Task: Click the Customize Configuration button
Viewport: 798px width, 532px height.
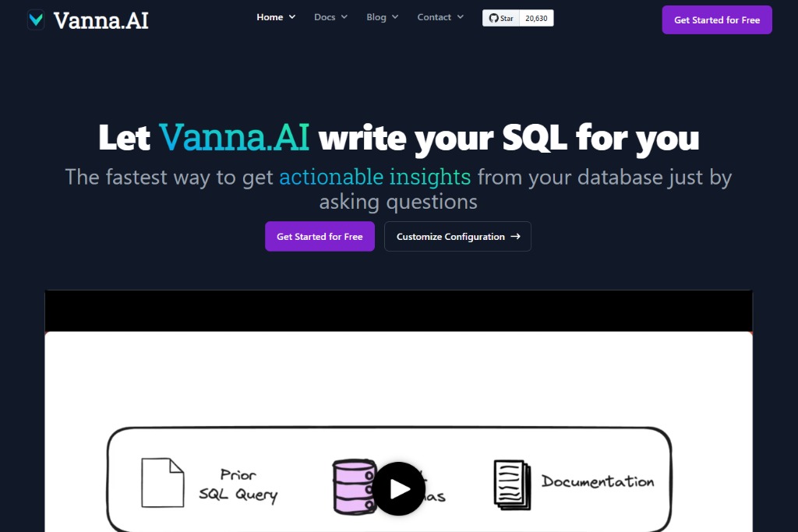Action: click(457, 236)
